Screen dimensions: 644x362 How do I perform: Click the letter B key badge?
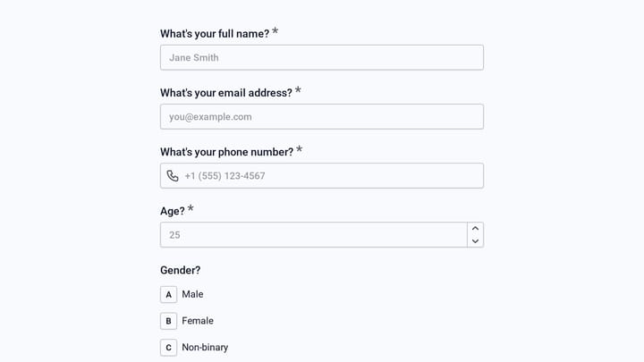[x=168, y=321]
